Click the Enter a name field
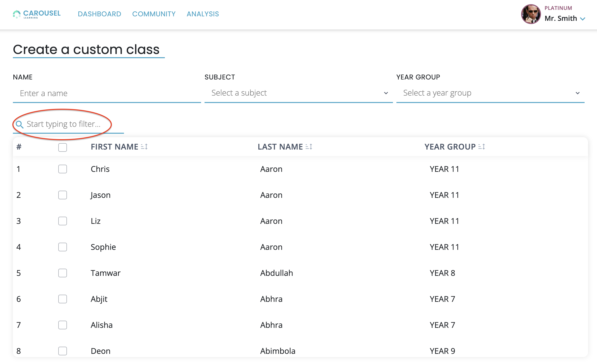The height and width of the screenshot is (364, 597). pos(107,93)
